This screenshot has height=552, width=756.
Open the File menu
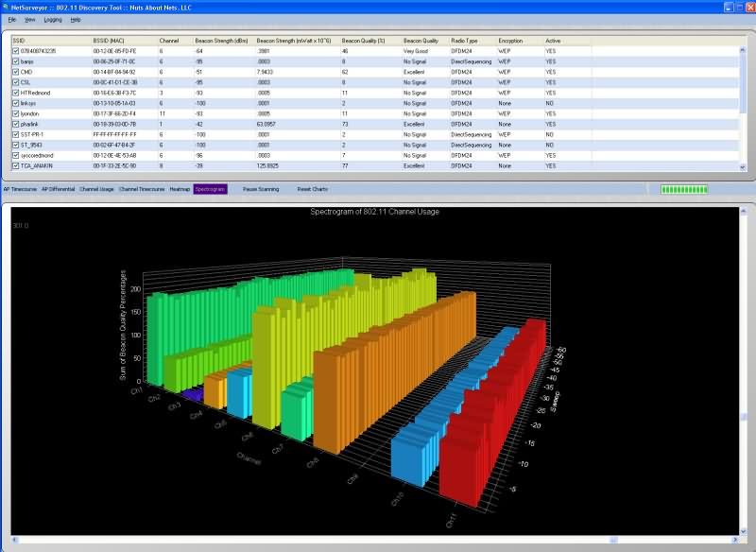click(13, 21)
